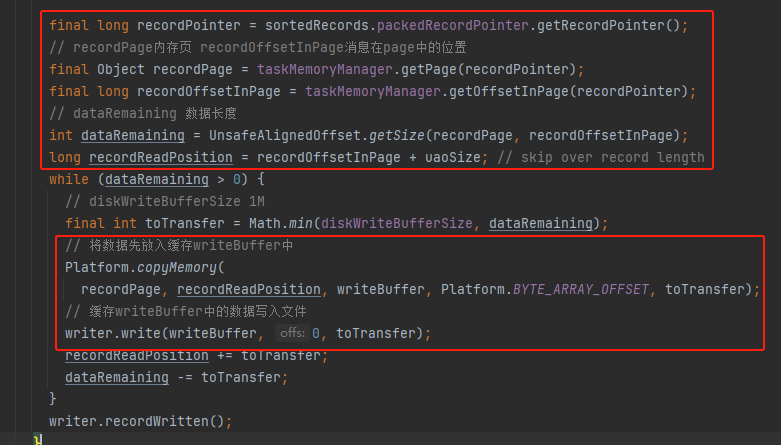Click the closing brace of the while loop
The height and width of the screenshot is (445, 781).
pos(53,399)
